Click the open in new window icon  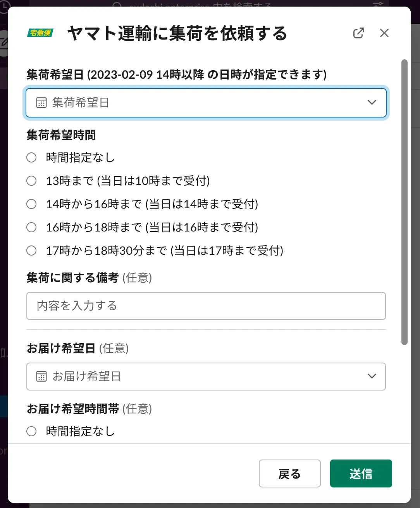tap(358, 33)
